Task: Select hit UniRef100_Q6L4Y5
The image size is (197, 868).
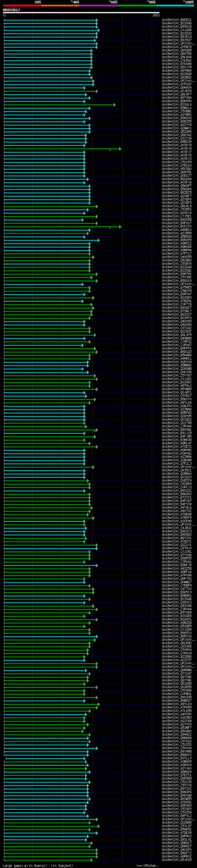Action: (176, 335)
